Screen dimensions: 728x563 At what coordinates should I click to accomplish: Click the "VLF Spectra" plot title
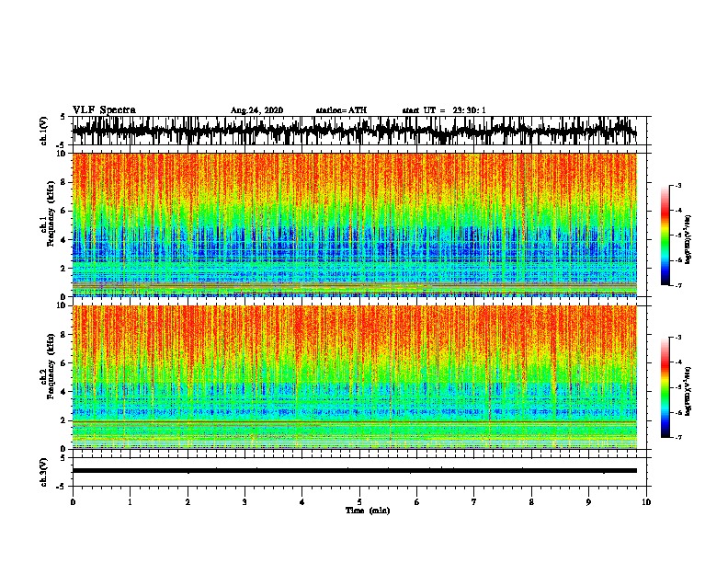(104, 110)
